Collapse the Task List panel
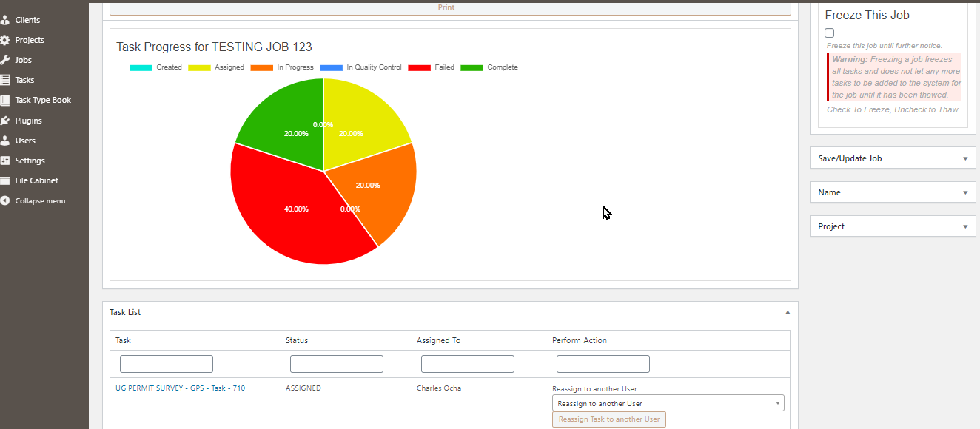This screenshot has height=429, width=980. pyautogui.click(x=787, y=311)
